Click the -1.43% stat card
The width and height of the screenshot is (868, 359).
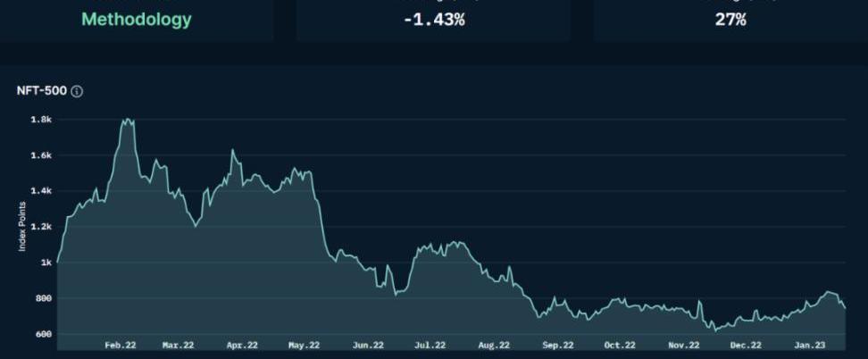pos(433,19)
